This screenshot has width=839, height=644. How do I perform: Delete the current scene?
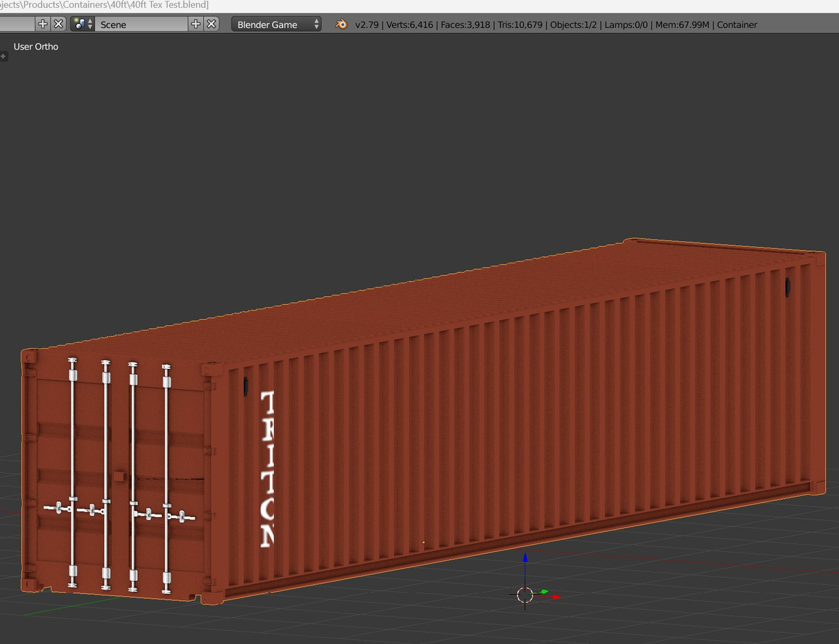(x=211, y=24)
